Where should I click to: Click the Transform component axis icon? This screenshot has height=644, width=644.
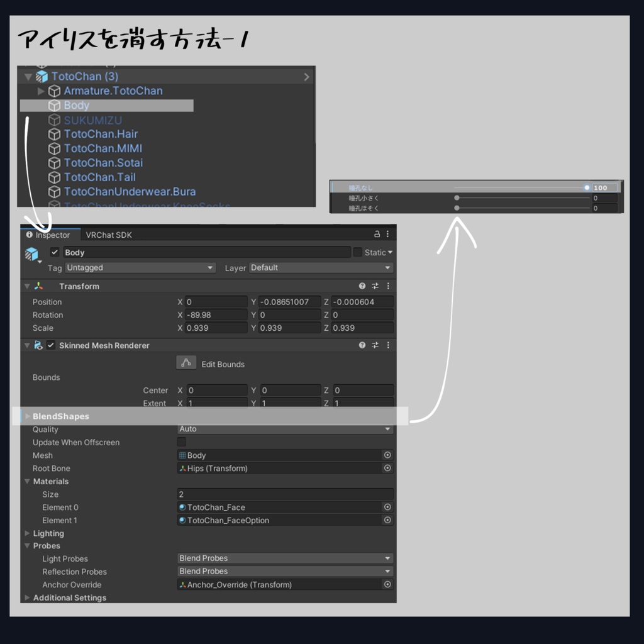point(38,286)
